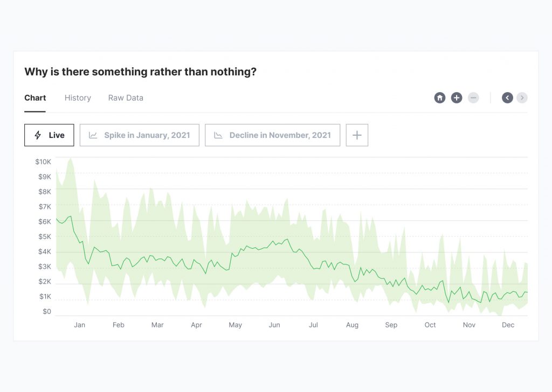
Task: Go back with the left chevron icon
Action: (x=507, y=98)
